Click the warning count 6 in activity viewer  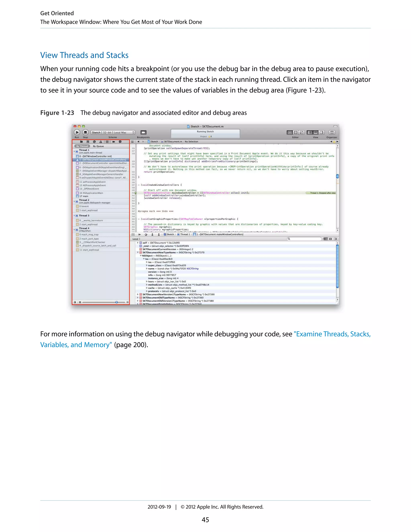210,137
